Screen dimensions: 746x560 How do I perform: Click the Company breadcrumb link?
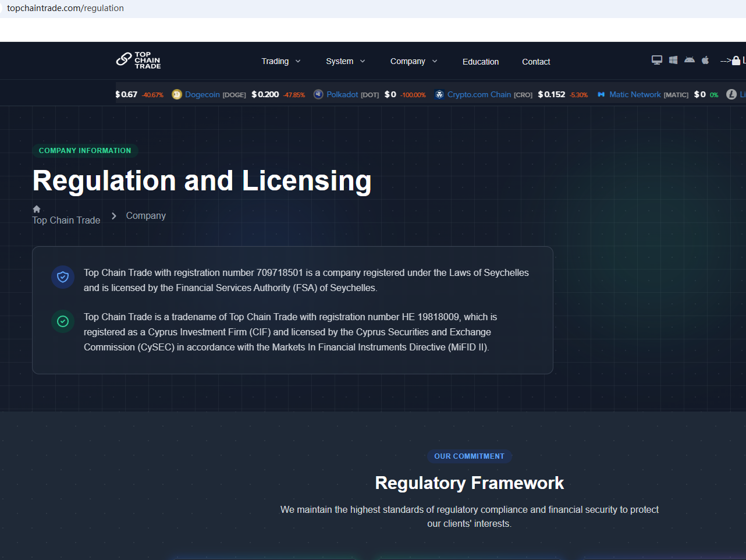146,215
